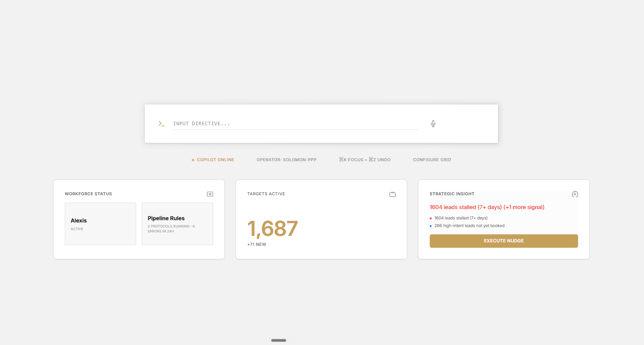
Task: Open the Workforce Status panel icon
Action: tap(210, 194)
